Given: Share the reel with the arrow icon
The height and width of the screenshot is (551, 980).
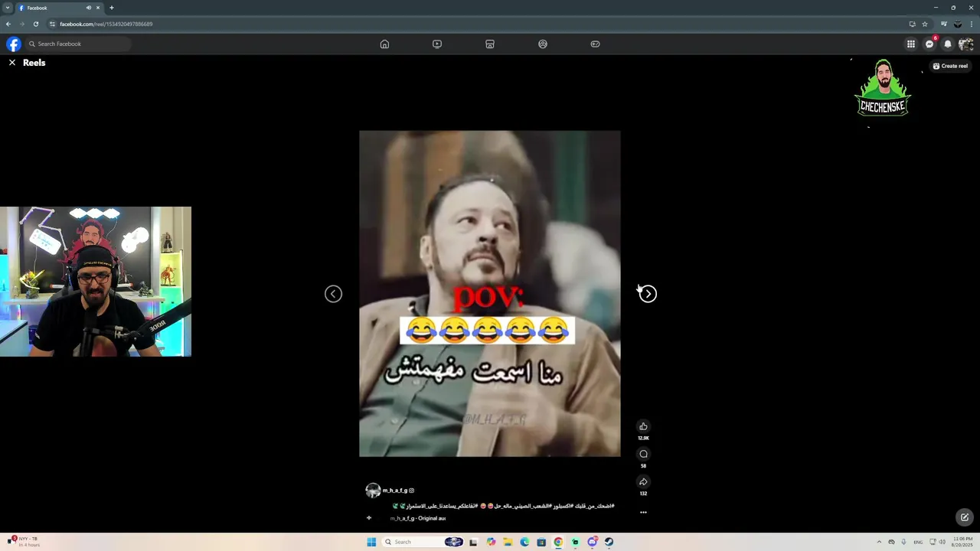Looking at the screenshot, I should pyautogui.click(x=643, y=481).
